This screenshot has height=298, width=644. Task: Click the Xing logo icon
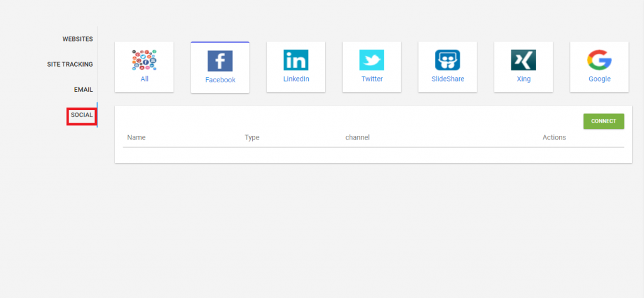pyautogui.click(x=523, y=60)
